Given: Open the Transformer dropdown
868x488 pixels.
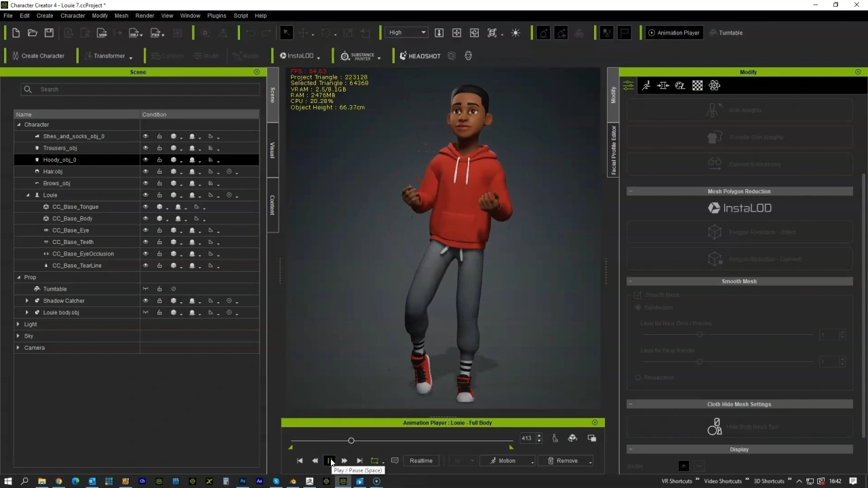Looking at the screenshot, I should (x=108, y=56).
